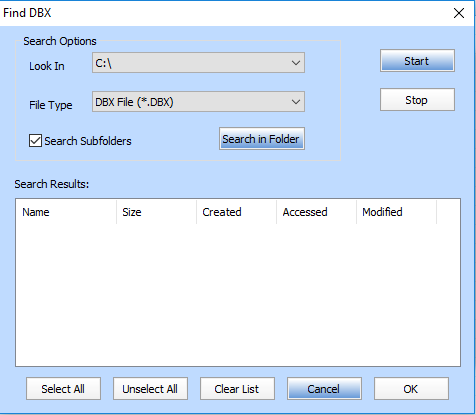Click the Unselect All button
Image resolution: width=476 pixels, height=415 pixels.
pyautogui.click(x=150, y=389)
